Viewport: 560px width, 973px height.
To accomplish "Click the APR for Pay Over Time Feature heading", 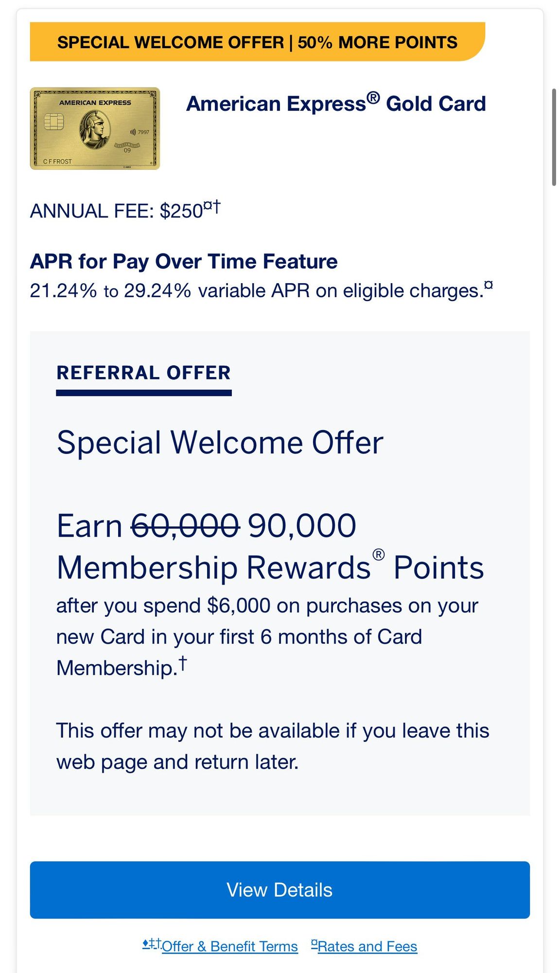I will (x=183, y=261).
